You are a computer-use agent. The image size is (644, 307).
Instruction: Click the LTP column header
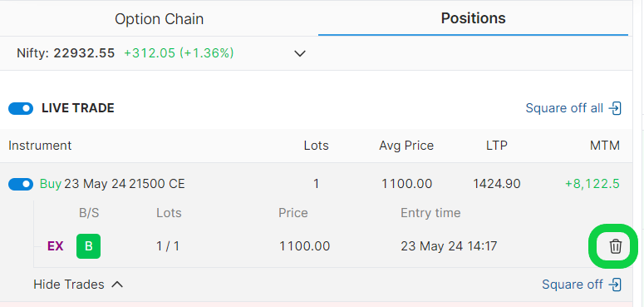click(x=497, y=146)
